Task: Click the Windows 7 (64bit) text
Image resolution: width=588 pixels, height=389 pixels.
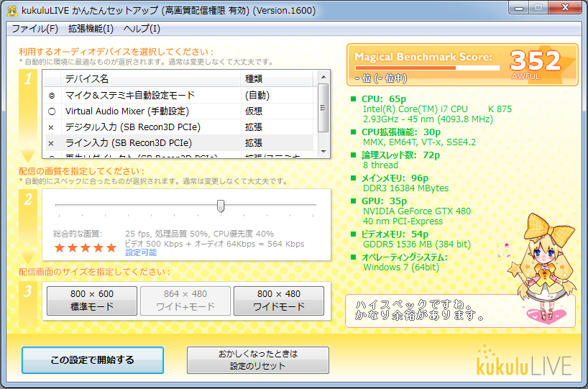Action: tap(401, 267)
